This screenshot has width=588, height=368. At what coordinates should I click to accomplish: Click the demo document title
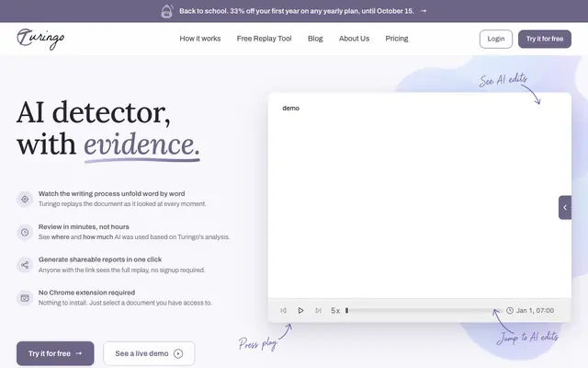(290, 109)
